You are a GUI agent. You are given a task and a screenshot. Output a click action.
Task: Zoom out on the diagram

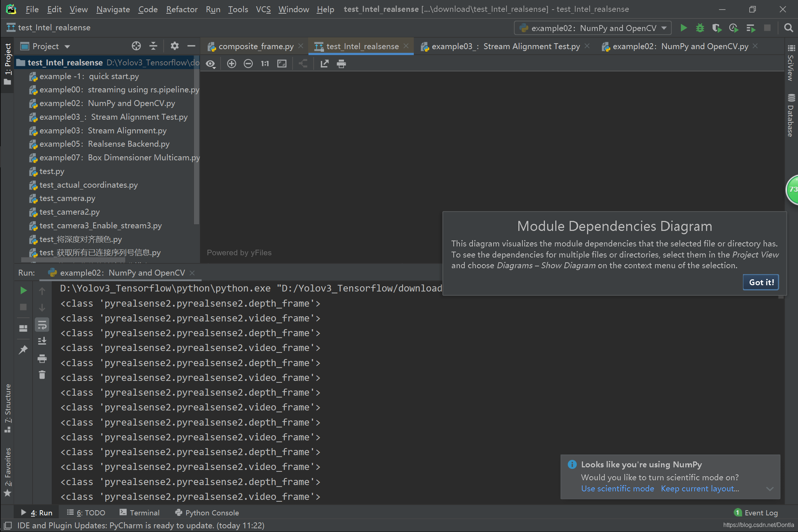pos(248,64)
